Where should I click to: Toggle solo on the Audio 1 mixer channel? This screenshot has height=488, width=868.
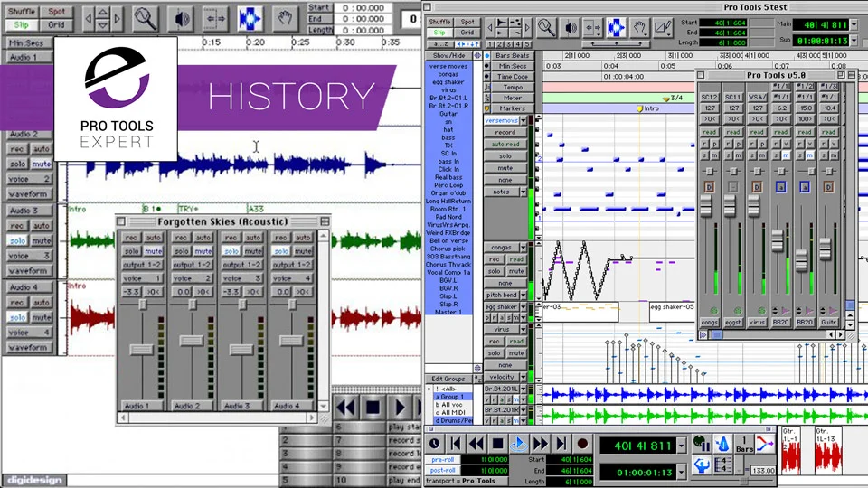pos(131,251)
